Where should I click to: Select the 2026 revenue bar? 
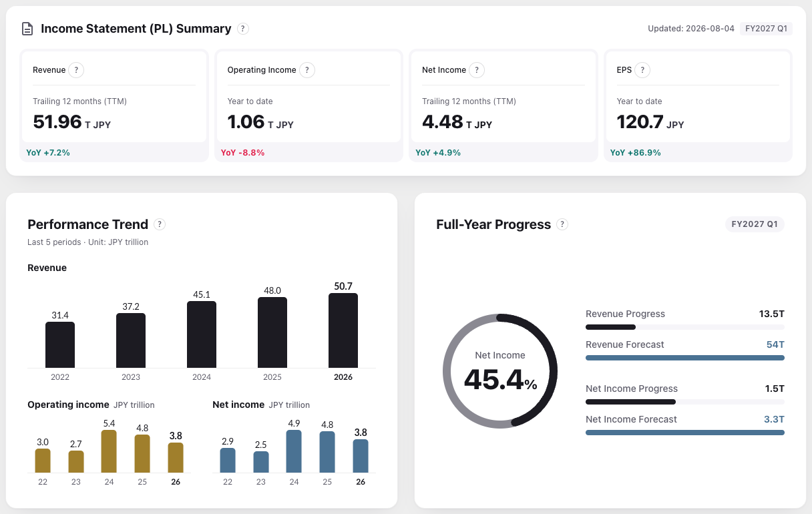click(x=343, y=330)
